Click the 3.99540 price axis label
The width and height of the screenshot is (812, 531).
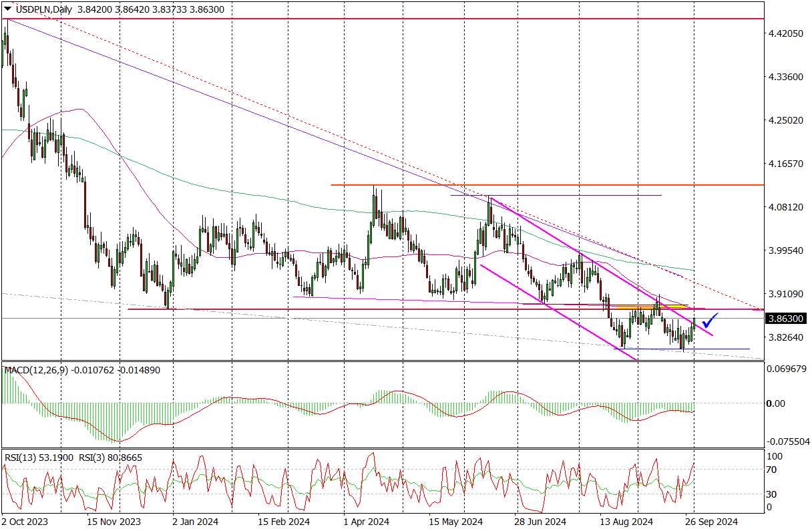coord(786,250)
